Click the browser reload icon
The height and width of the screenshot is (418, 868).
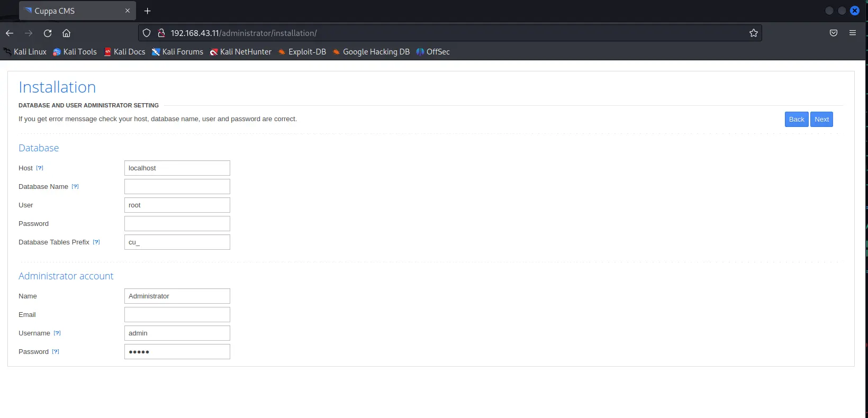click(x=48, y=33)
